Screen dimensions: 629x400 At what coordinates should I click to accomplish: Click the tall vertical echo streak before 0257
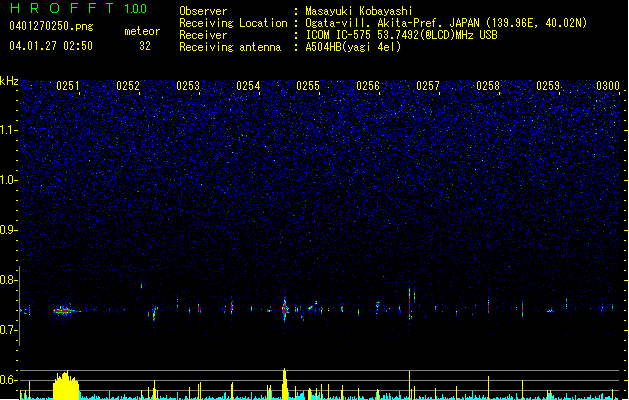coord(410,303)
